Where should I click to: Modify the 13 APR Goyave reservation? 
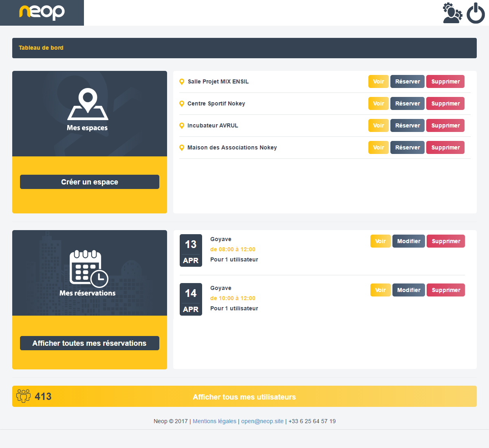[x=408, y=241]
